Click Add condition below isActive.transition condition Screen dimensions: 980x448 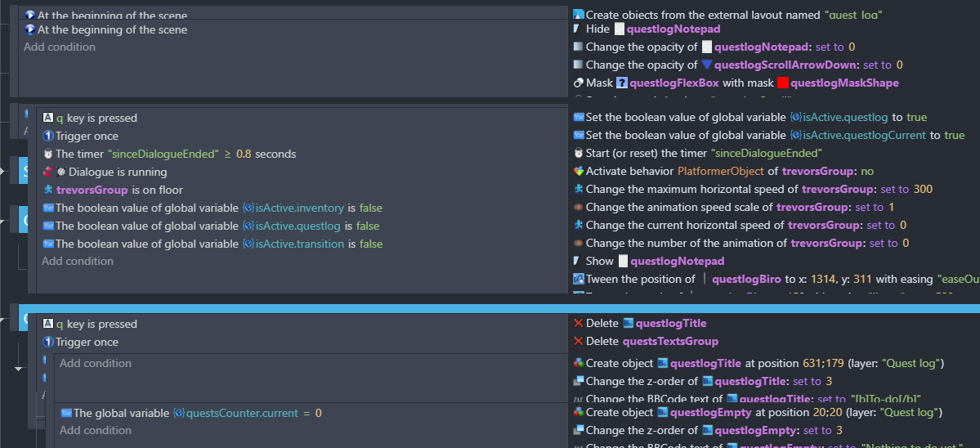(78, 261)
